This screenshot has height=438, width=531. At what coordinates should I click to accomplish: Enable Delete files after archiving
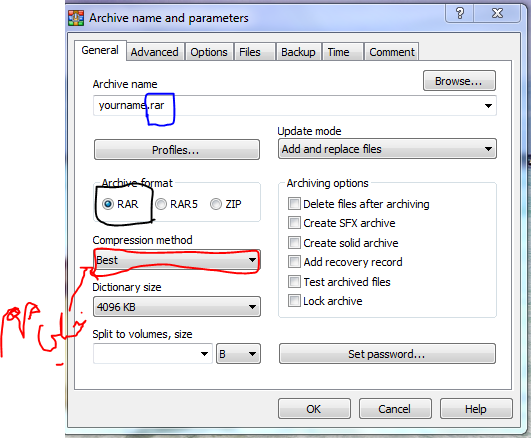pyautogui.click(x=294, y=204)
